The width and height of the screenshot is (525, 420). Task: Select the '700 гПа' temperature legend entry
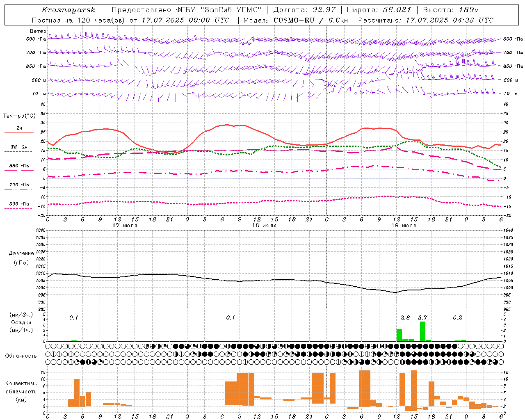[19, 185]
